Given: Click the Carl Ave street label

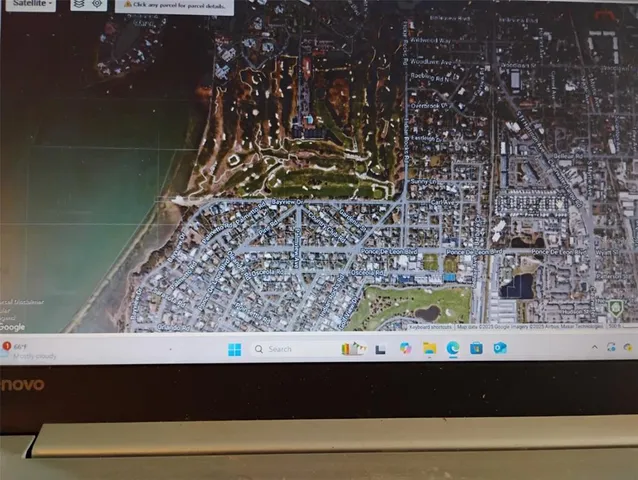Looking at the screenshot, I should click(442, 202).
